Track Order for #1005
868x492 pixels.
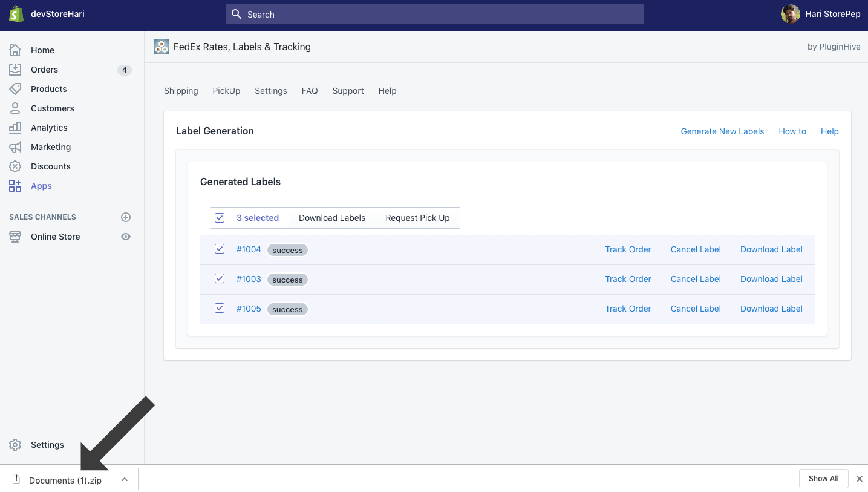tap(628, 309)
